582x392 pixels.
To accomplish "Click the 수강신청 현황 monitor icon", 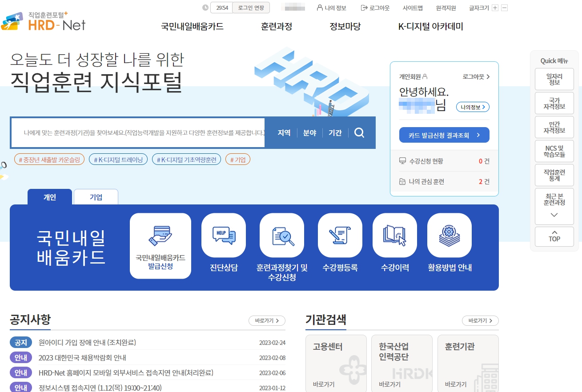I will [402, 161].
